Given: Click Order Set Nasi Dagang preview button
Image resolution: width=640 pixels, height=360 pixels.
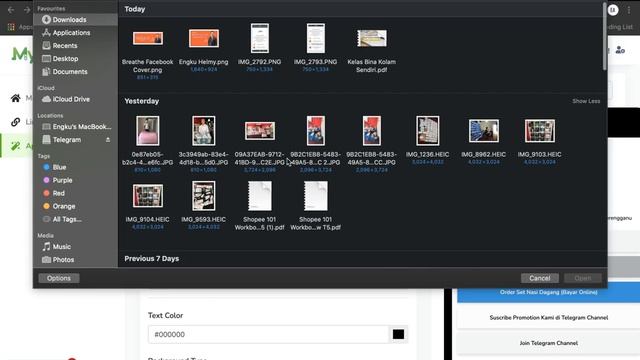Looking at the screenshot, I should [548, 292].
